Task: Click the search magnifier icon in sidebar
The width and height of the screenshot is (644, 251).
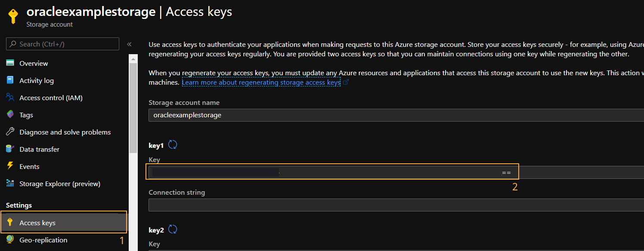Action: click(x=13, y=44)
